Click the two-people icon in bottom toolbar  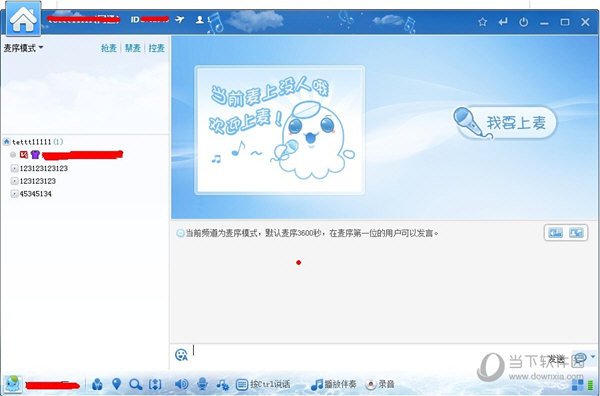pyautogui.click(x=97, y=384)
